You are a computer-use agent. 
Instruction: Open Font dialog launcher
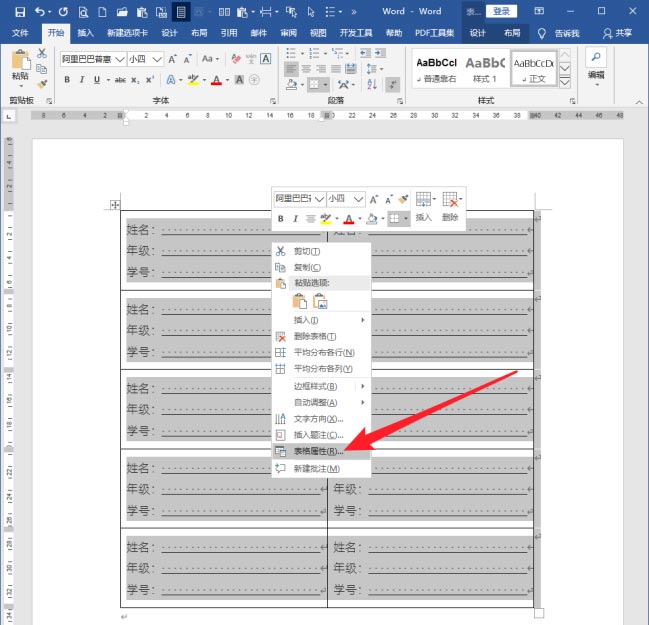(x=273, y=101)
